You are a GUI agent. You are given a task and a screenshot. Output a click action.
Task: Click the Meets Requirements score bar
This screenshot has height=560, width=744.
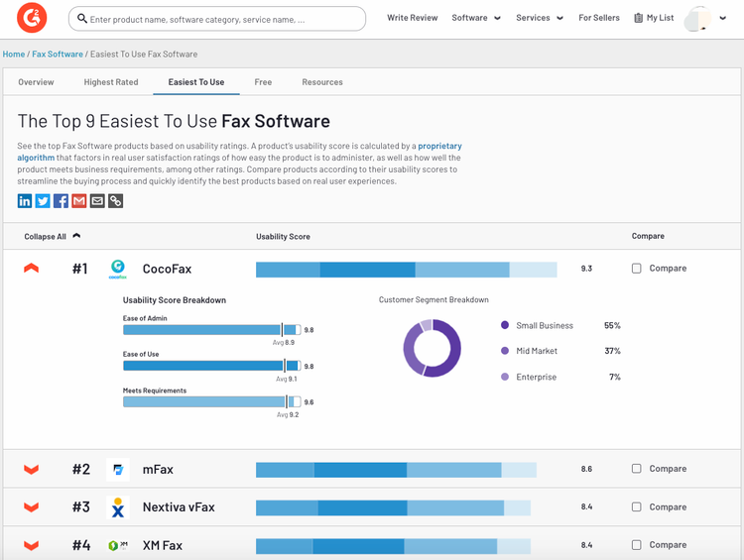[211, 401]
